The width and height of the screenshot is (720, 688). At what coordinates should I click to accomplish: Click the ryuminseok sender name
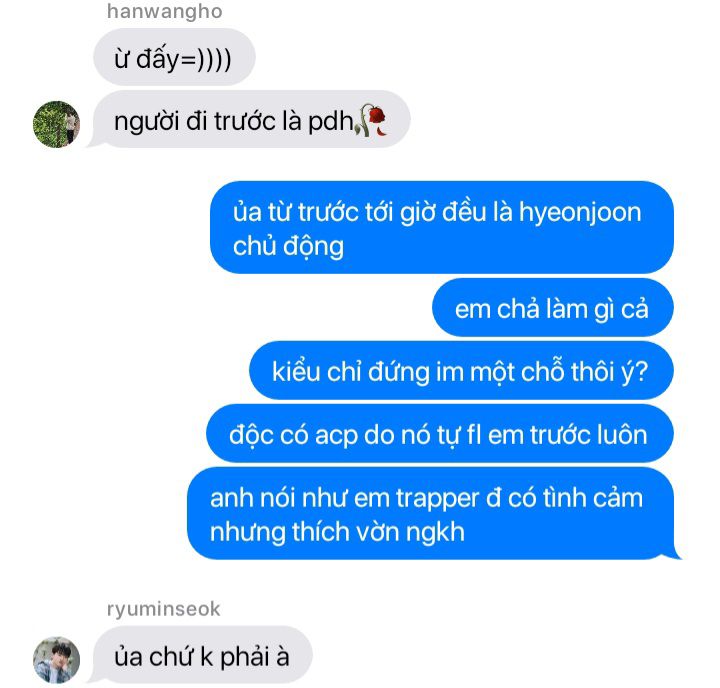(163, 609)
